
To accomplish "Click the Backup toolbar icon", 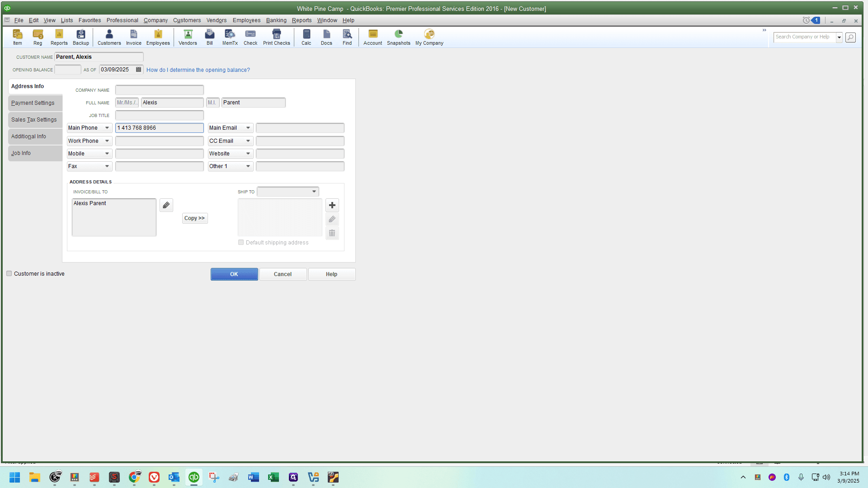I will pos(81,37).
